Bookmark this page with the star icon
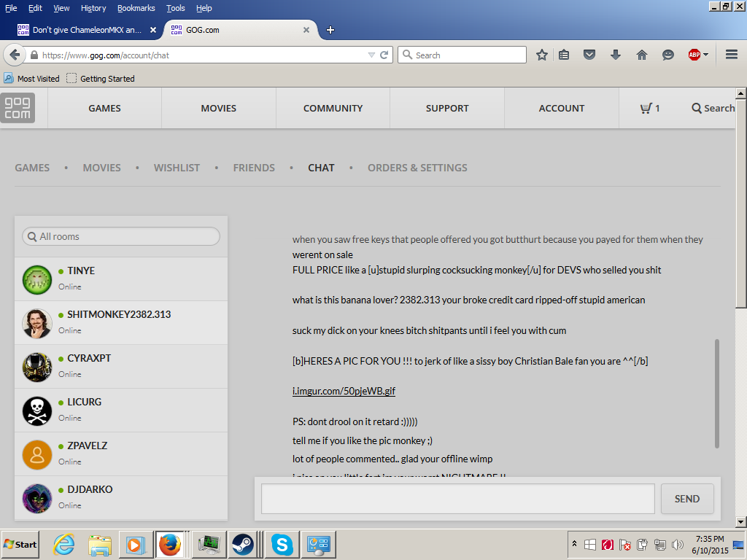The width and height of the screenshot is (747, 560). [542, 55]
